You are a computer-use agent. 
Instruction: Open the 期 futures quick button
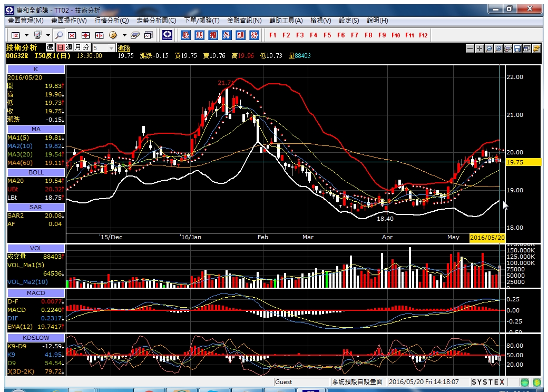click(x=199, y=35)
